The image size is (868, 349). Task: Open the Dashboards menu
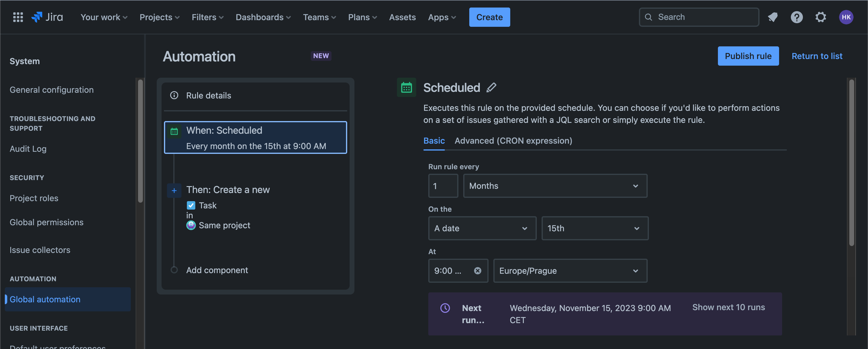coord(263,17)
